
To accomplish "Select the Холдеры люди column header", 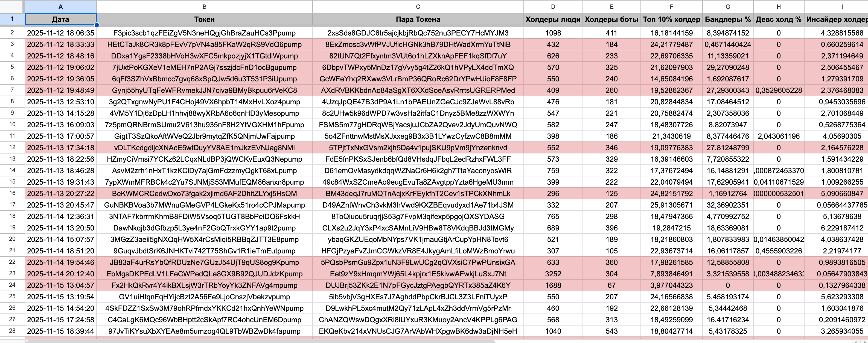I will (553, 19).
